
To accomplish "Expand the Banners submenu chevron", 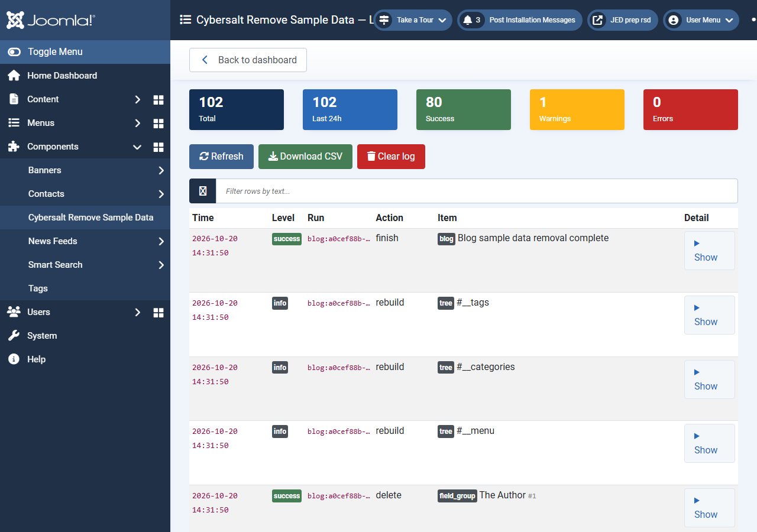I will click(161, 170).
